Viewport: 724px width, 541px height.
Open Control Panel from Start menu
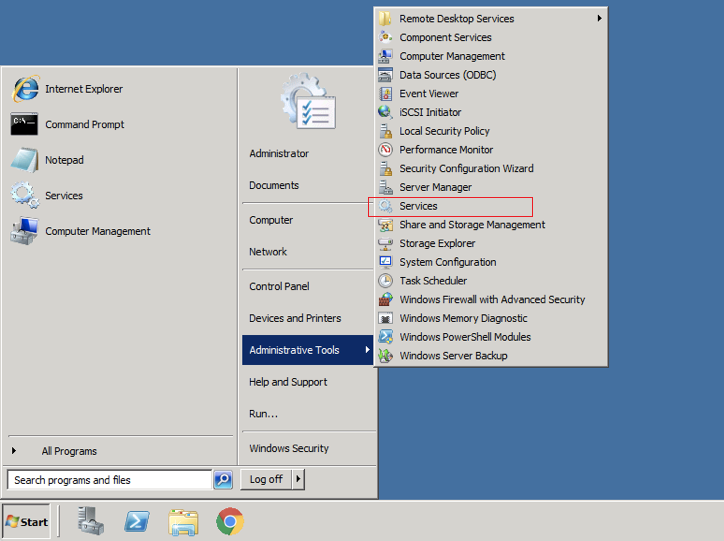(279, 286)
